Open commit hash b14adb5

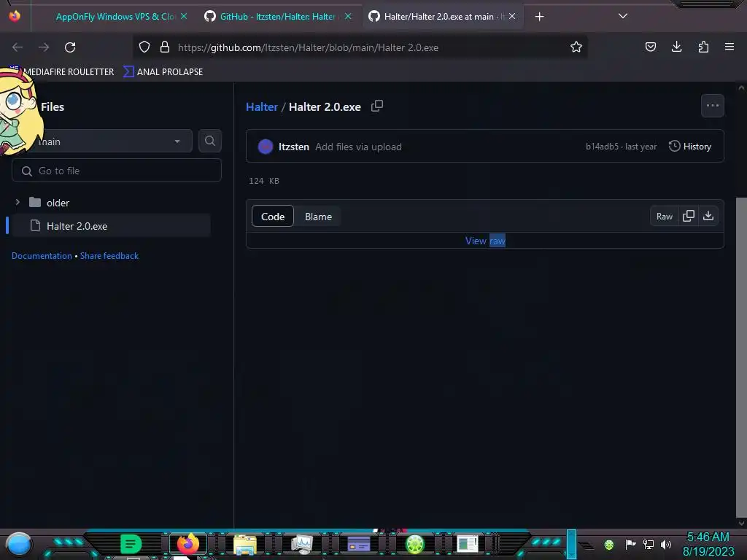[602, 146]
